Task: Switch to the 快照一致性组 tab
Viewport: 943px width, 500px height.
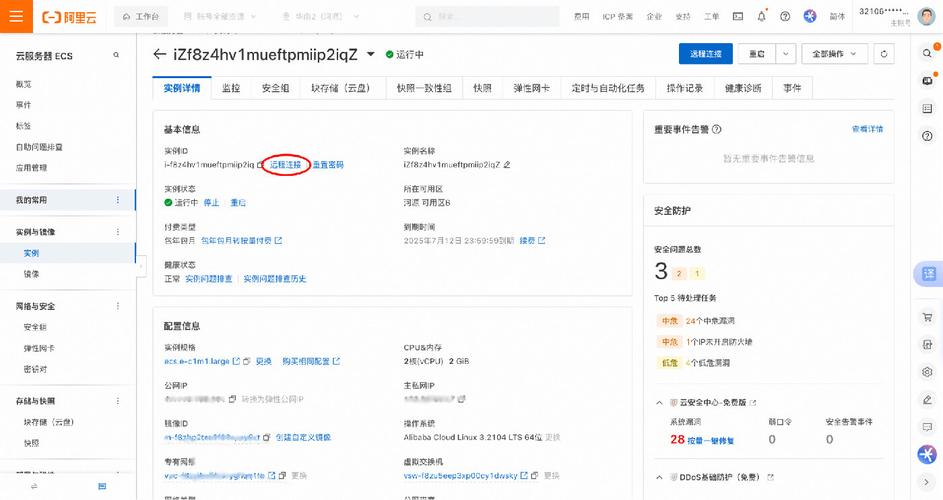Action: [x=424, y=88]
